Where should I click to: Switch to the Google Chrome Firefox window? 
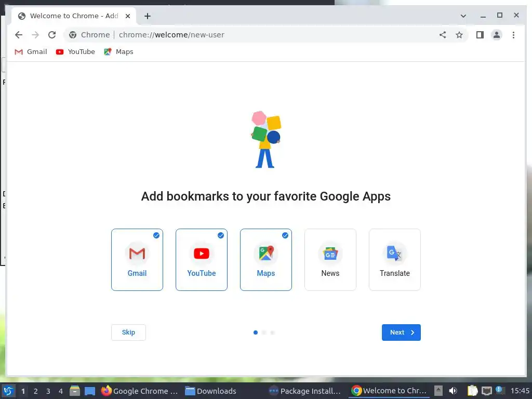pos(140,391)
